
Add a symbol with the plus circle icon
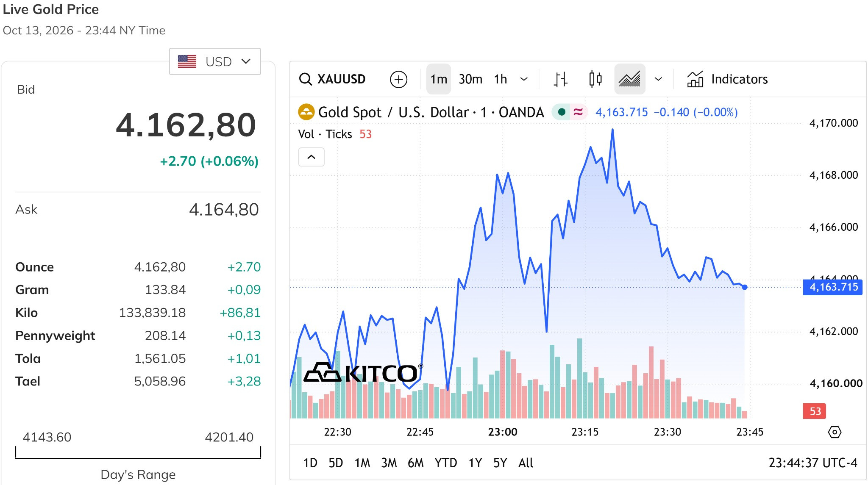pos(398,79)
